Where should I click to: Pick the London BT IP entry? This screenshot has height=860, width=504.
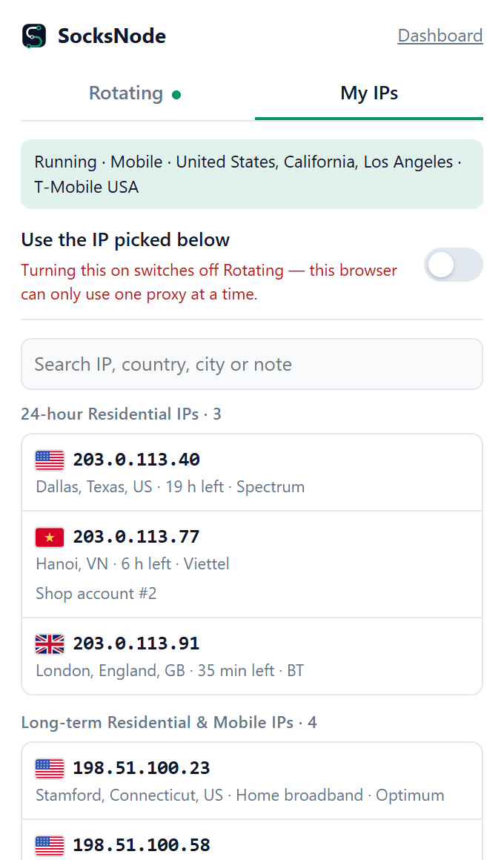[252, 656]
